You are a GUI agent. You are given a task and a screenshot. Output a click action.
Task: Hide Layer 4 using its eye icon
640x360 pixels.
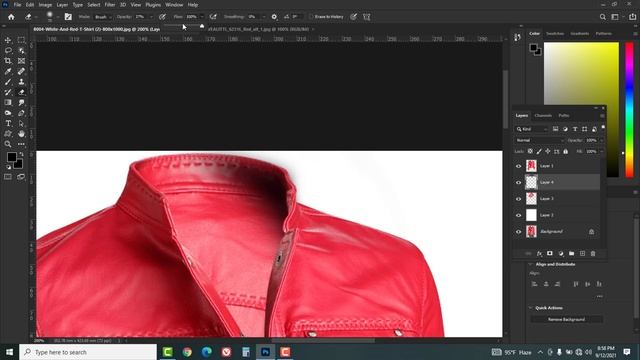pos(518,182)
